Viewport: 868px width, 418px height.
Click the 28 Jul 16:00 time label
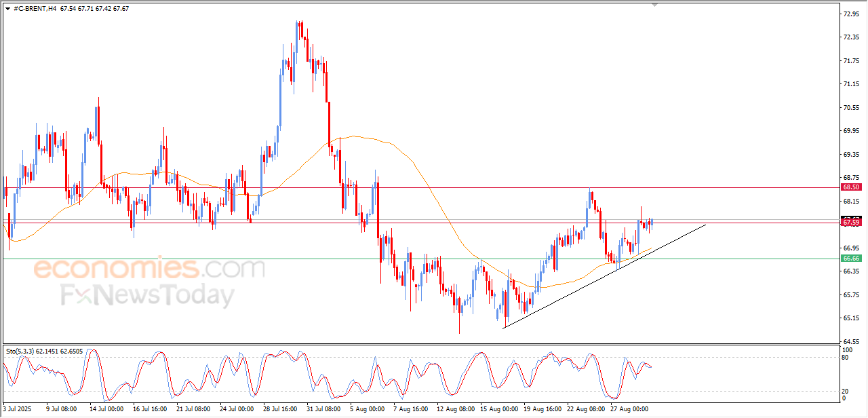[280, 409]
